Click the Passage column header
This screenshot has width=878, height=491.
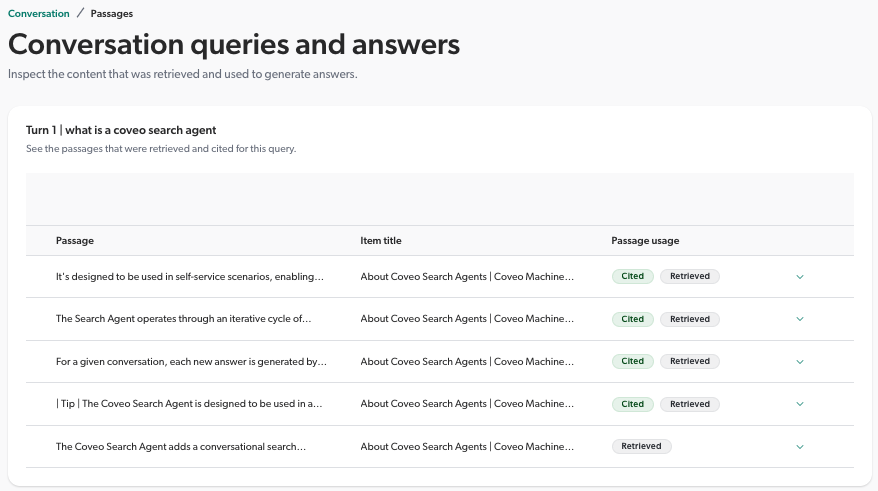click(74, 241)
